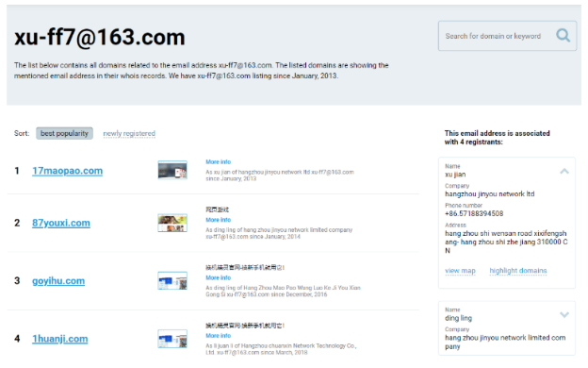Click the search magnifier icon
Image resolution: width=588 pixels, height=368 pixels.
[x=563, y=36]
